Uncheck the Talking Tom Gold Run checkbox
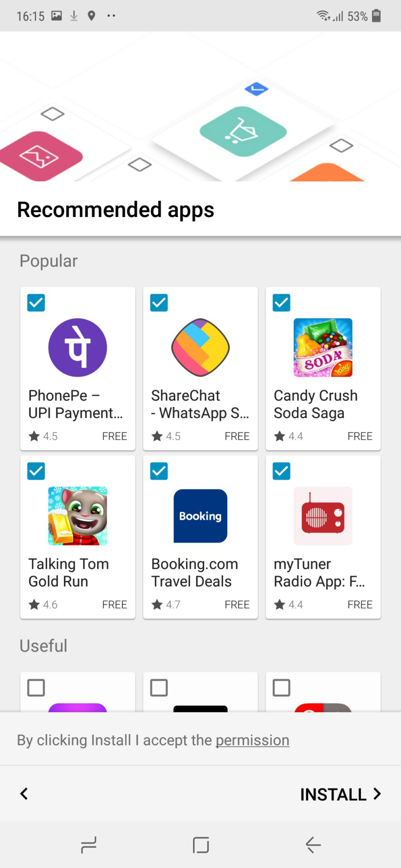The height and width of the screenshot is (868, 401). tap(36, 471)
